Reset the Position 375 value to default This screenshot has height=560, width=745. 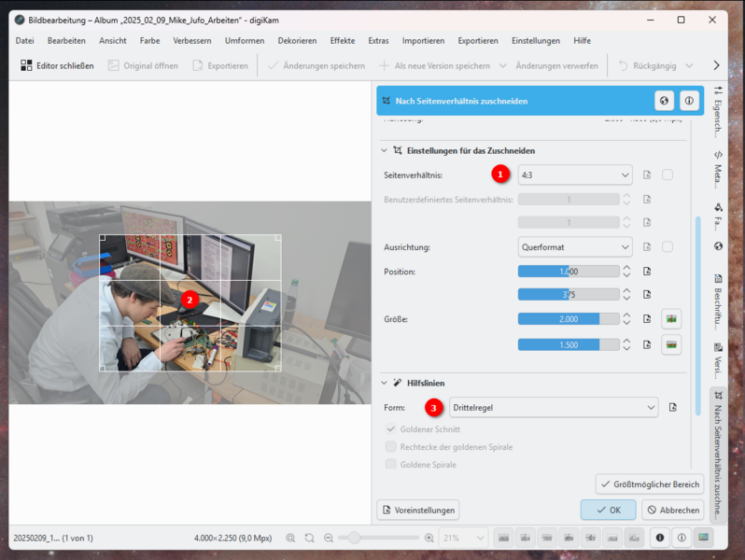pyautogui.click(x=647, y=295)
